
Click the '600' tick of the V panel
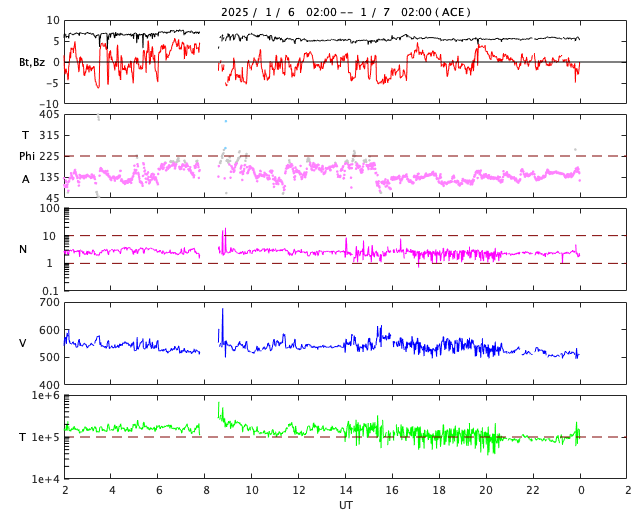[x=49, y=330]
